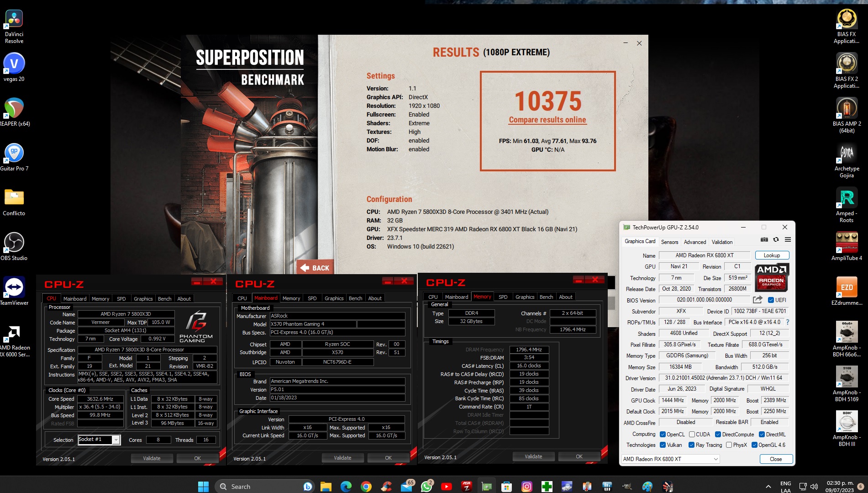
Task: Toggle the DirectCompute checkbox
Action: pyautogui.click(x=718, y=435)
